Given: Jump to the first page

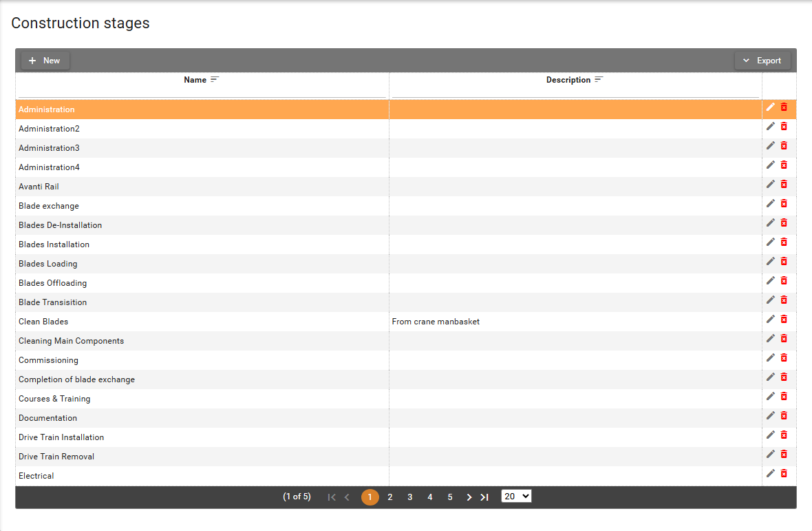Looking at the screenshot, I should pyautogui.click(x=332, y=497).
